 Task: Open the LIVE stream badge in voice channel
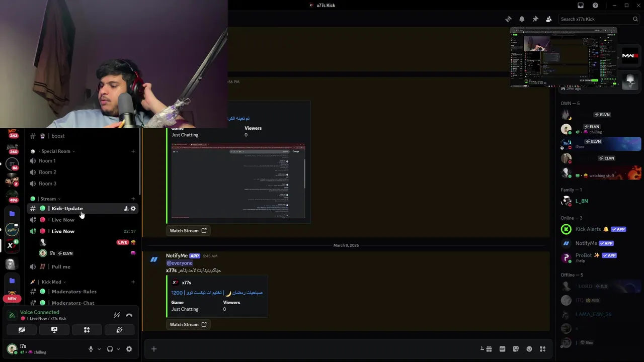[122, 242]
